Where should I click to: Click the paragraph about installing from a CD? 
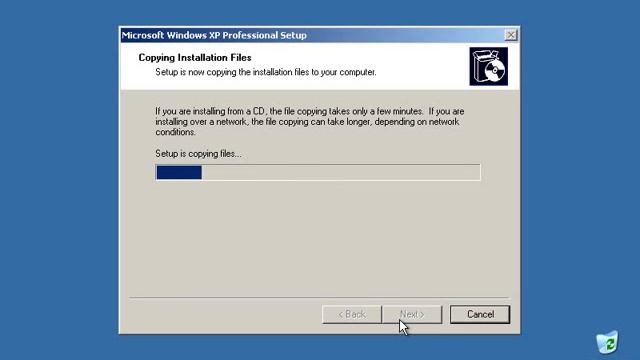pyautogui.click(x=309, y=122)
